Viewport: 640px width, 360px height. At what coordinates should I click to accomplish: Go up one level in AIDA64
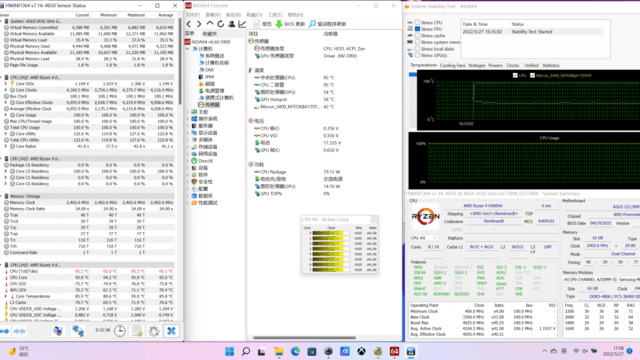point(210,24)
